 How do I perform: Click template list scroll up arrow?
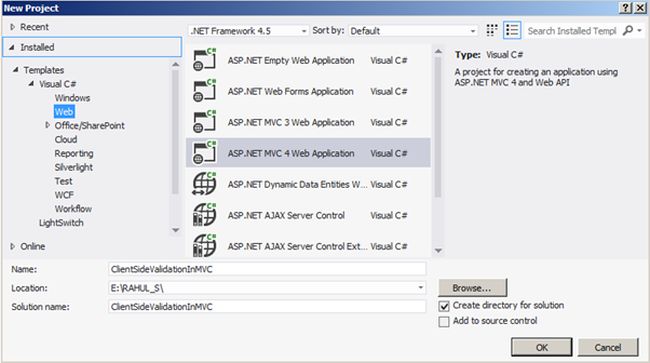(x=438, y=51)
